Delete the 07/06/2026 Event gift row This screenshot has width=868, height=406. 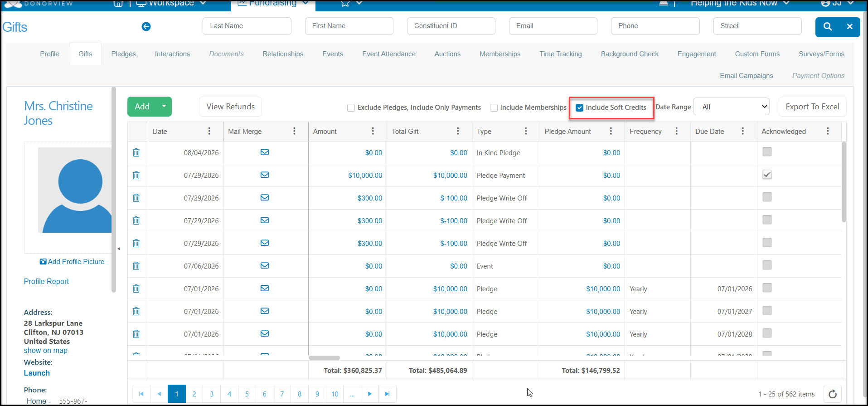pos(136,266)
